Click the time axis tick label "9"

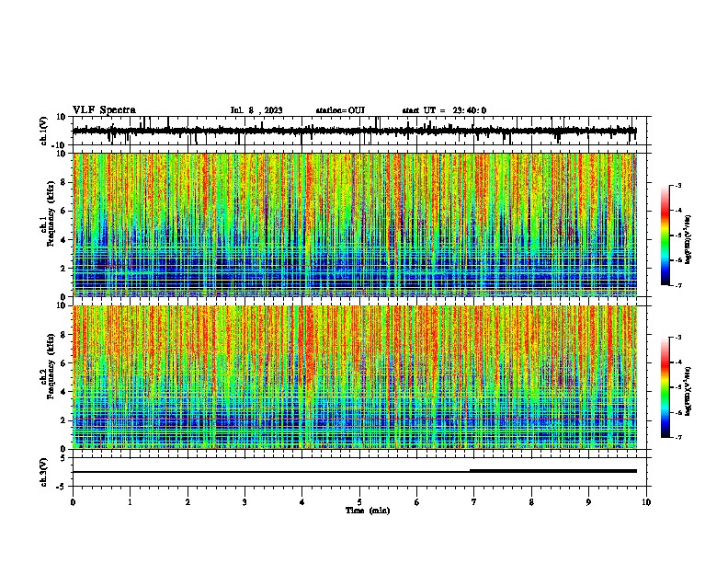[588, 502]
